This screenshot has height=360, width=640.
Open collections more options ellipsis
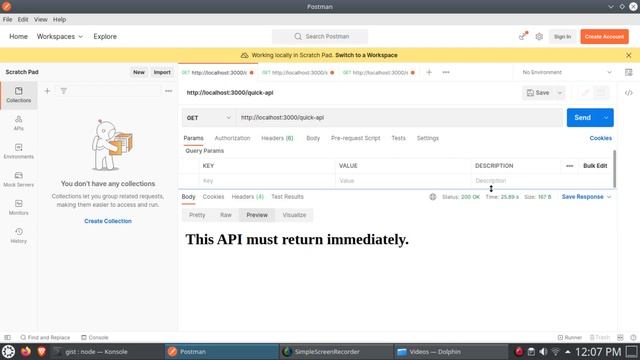(169, 91)
